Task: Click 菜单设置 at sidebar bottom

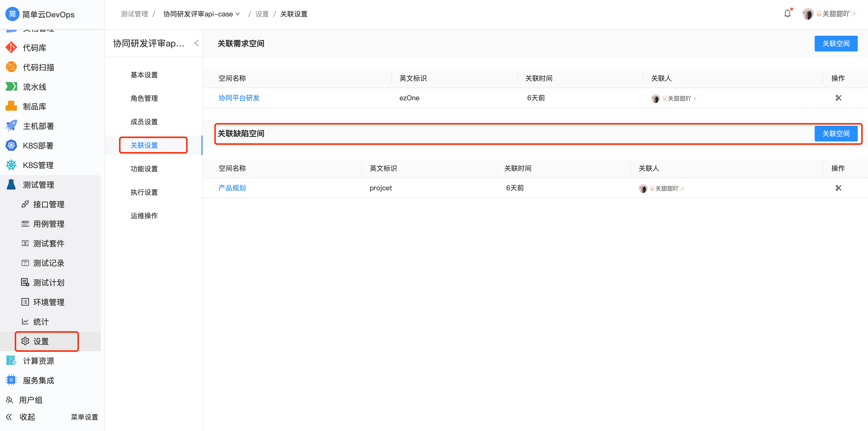Action: coord(84,417)
